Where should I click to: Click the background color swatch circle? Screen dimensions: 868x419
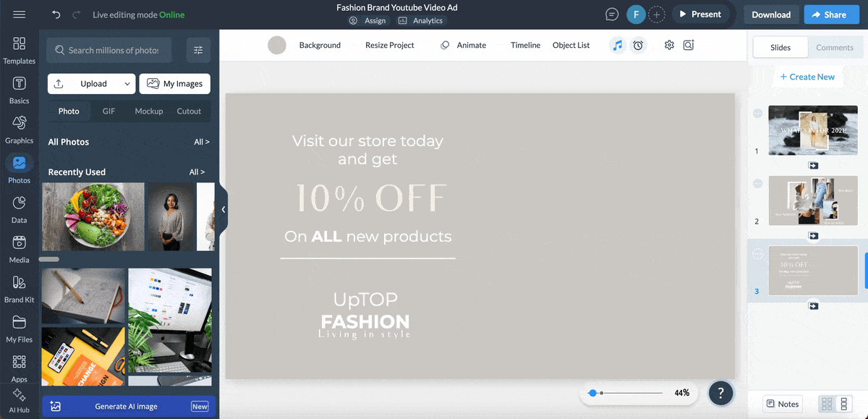pos(277,45)
